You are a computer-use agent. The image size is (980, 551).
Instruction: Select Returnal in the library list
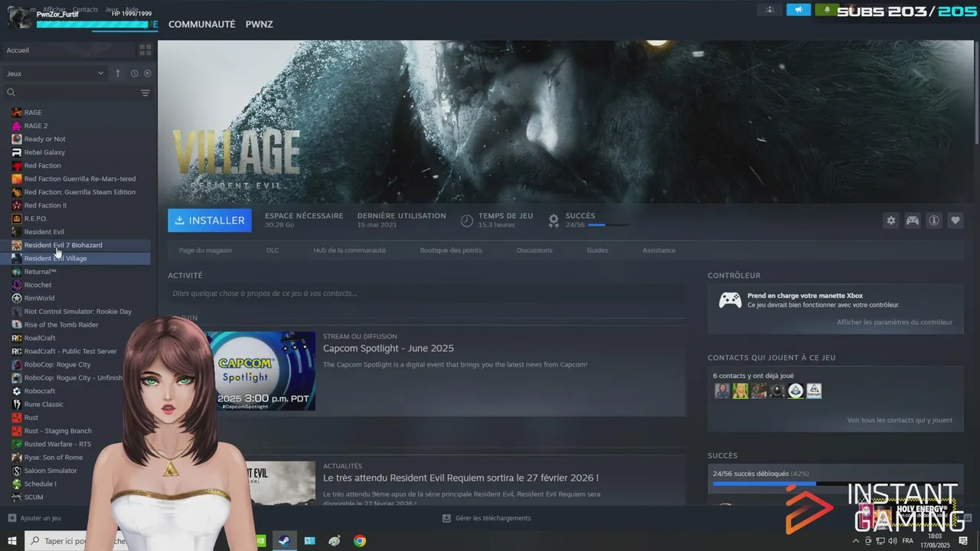click(x=77, y=272)
